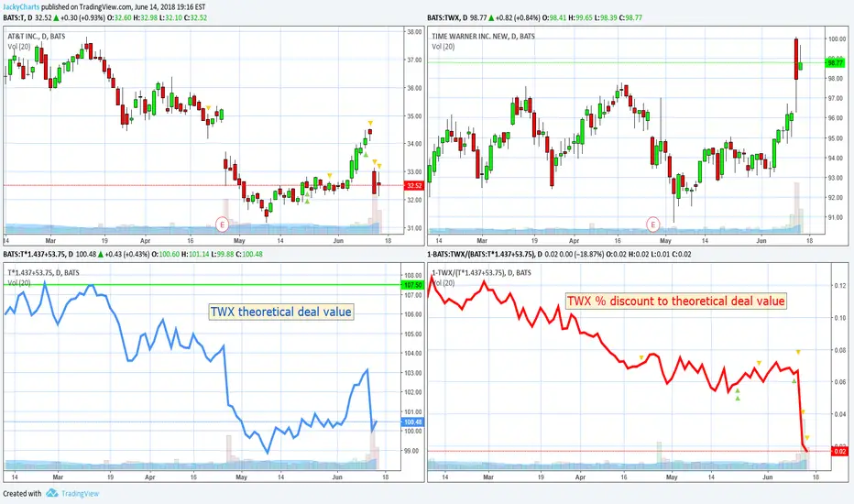Select the red 32.52 price label
Image resolution: width=854 pixels, height=504 pixels.
(414, 186)
